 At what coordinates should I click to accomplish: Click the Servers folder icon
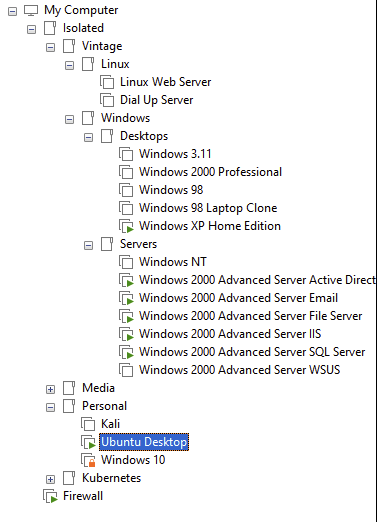tap(107, 244)
